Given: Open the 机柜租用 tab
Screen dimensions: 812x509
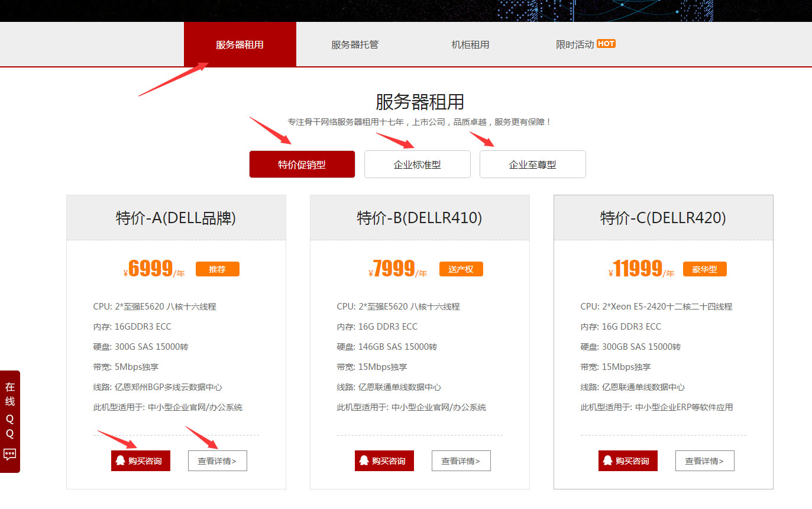Looking at the screenshot, I should pos(470,44).
